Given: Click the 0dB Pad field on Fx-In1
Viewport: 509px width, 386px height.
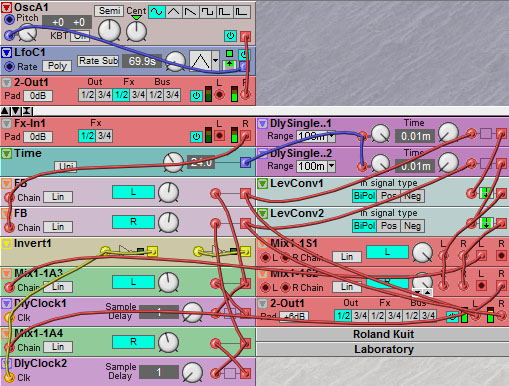Looking at the screenshot, I should pyautogui.click(x=38, y=137).
